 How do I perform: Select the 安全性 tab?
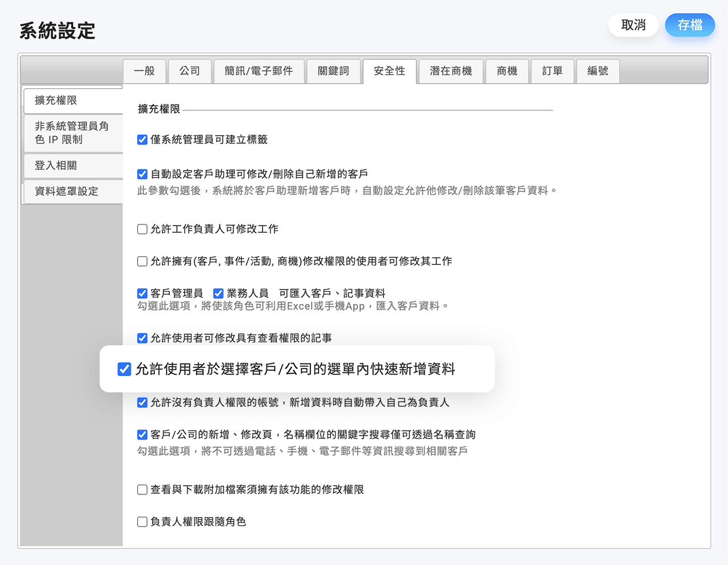click(389, 71)
